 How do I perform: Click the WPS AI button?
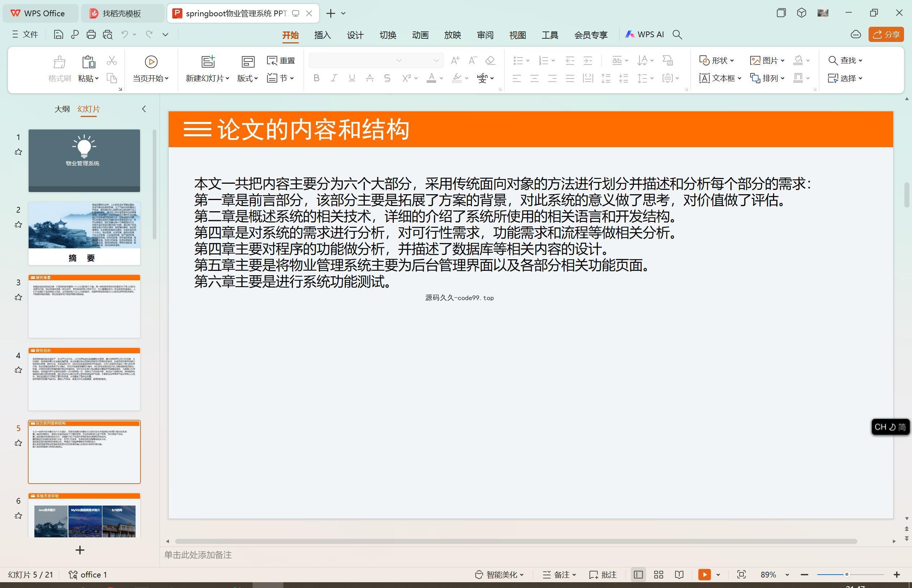coord(645,34)
